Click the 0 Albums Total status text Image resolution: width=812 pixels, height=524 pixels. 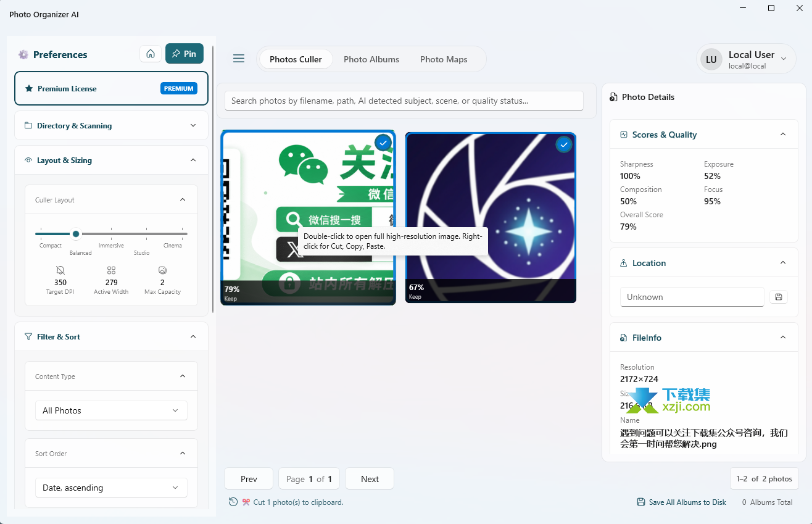(x=767, y=502)
